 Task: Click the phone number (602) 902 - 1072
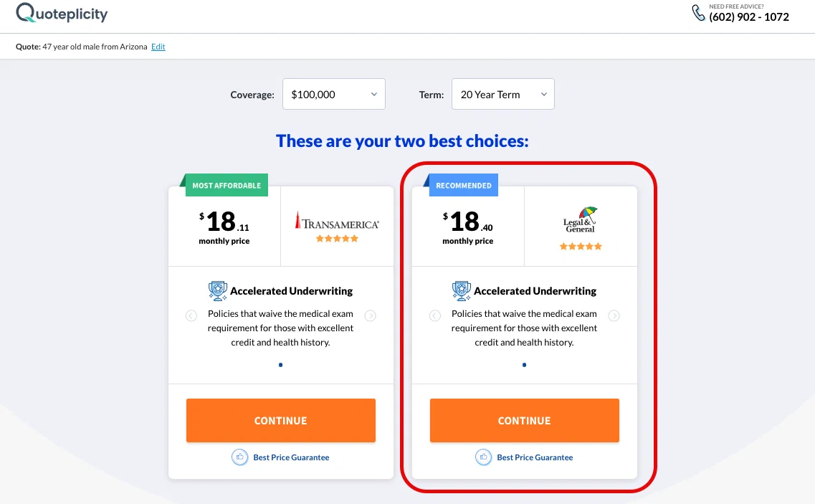click(749, 16)
